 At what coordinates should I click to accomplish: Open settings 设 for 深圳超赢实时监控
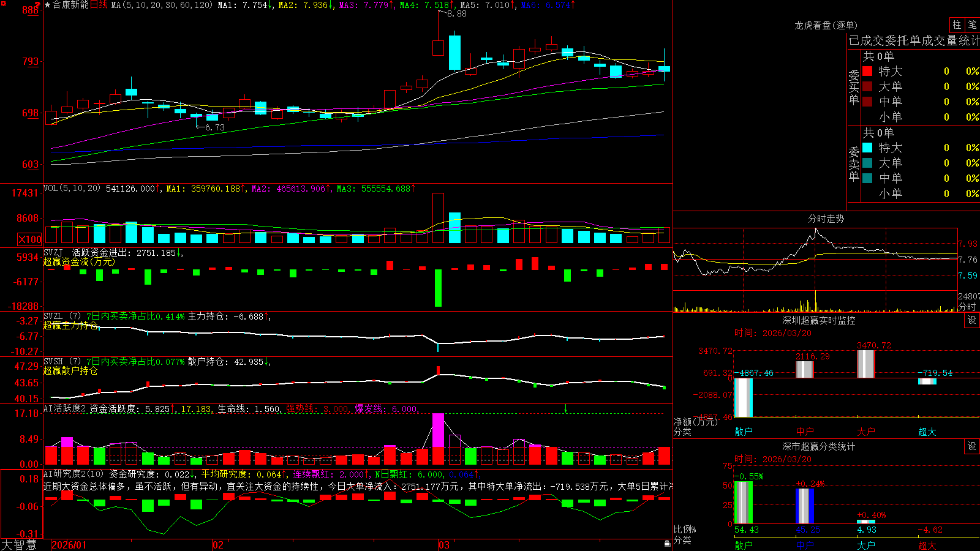(x=972, y=320)
